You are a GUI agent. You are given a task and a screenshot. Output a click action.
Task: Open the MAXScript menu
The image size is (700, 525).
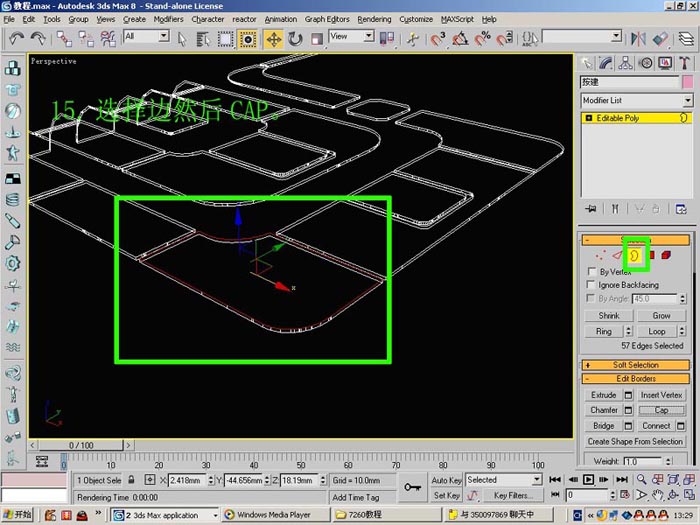457,19
